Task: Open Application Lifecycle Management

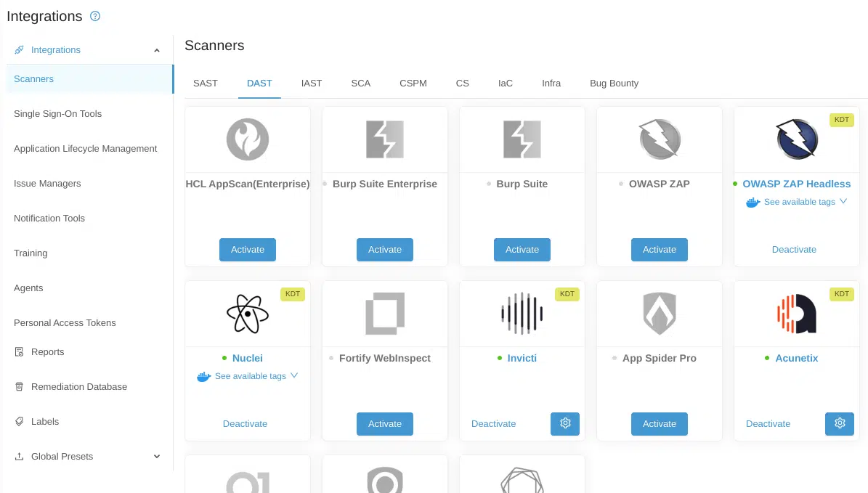Action: [x=85, y=149]
